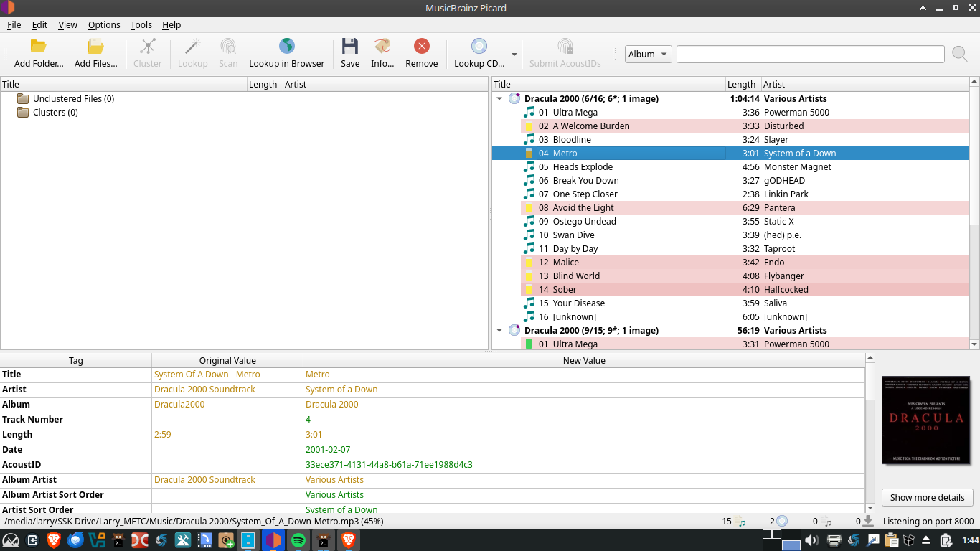Open the Lookup CD dropdown arrow

[514, 55]
